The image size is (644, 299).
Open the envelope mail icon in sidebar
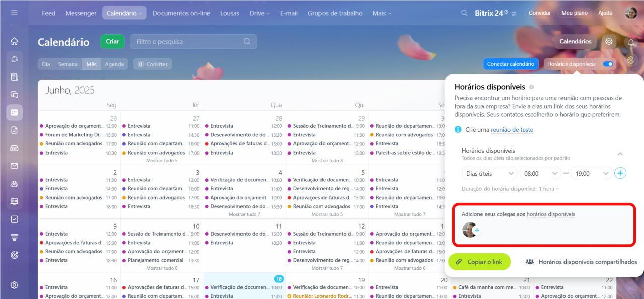point(14,166)
